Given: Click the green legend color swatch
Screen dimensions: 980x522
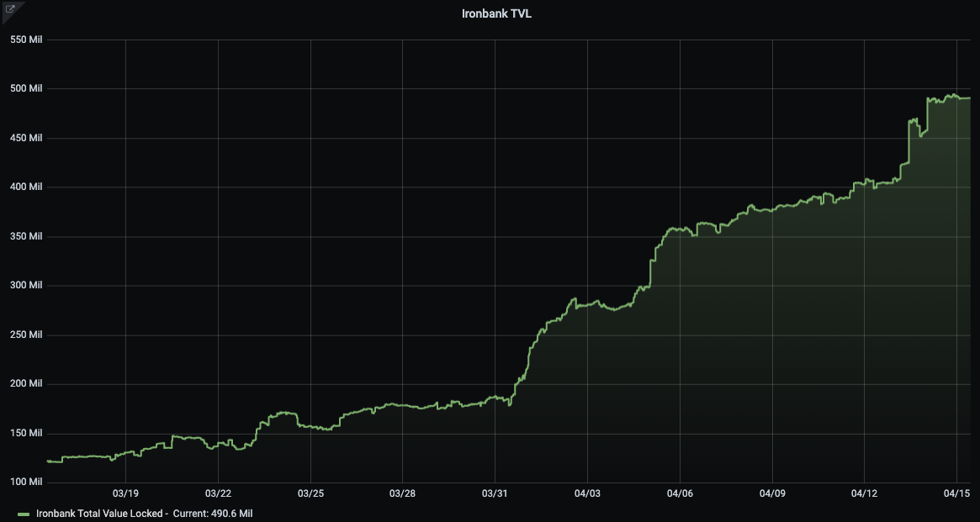Looking at the screenshot, I should click(24, 514).
